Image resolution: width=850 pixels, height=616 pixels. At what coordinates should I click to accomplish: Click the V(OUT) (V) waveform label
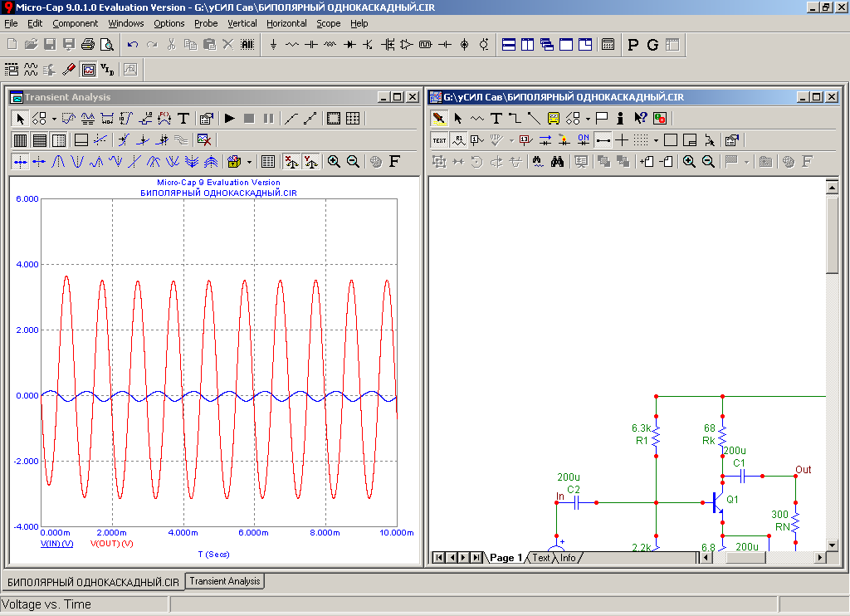click(111, 544)
